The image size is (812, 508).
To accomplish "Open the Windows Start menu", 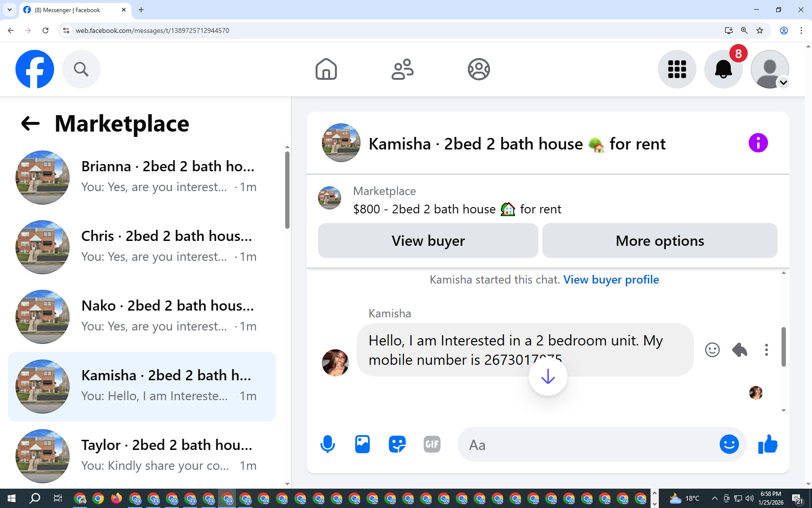I will tap(12, 498).
